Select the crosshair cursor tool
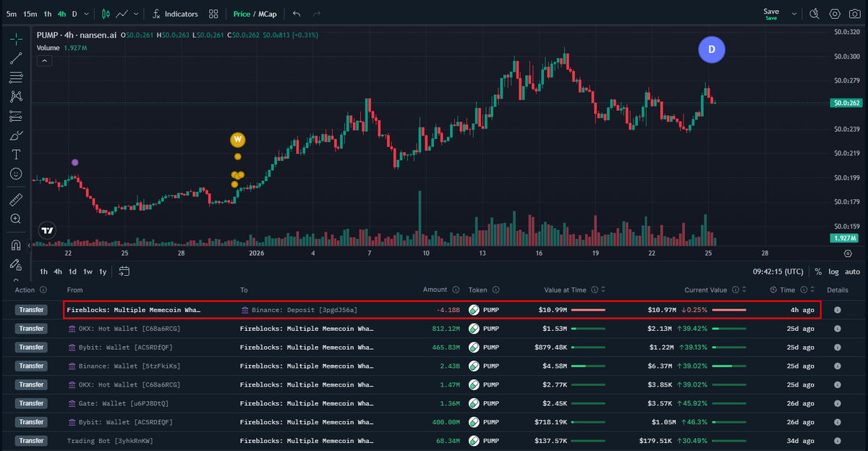The width and height of the screenshot is (868, 451). [16, 39]
